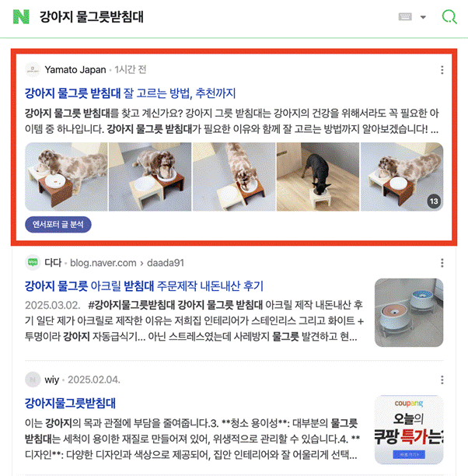Open more options for Yamato Japan result
The width and height of the screenshot is (468, 476).
tap(442, 70)
